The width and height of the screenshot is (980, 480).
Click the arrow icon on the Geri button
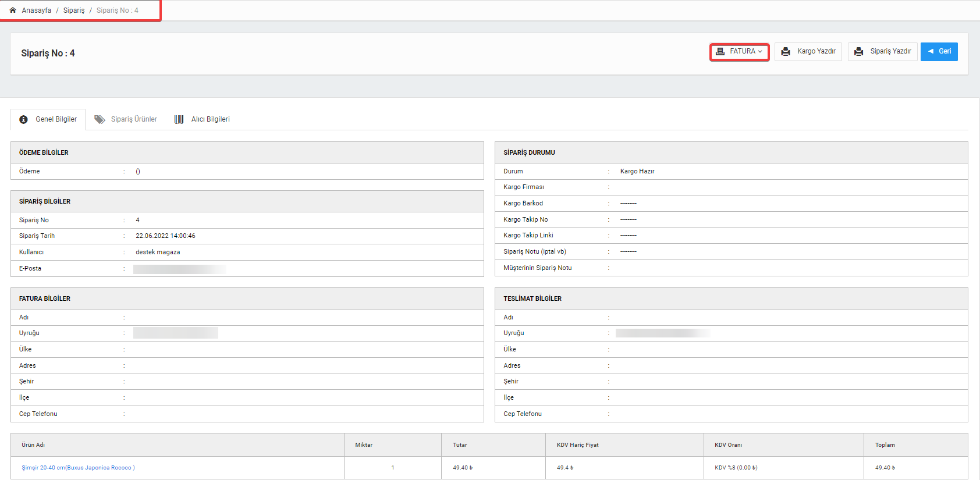click(931, 52)
